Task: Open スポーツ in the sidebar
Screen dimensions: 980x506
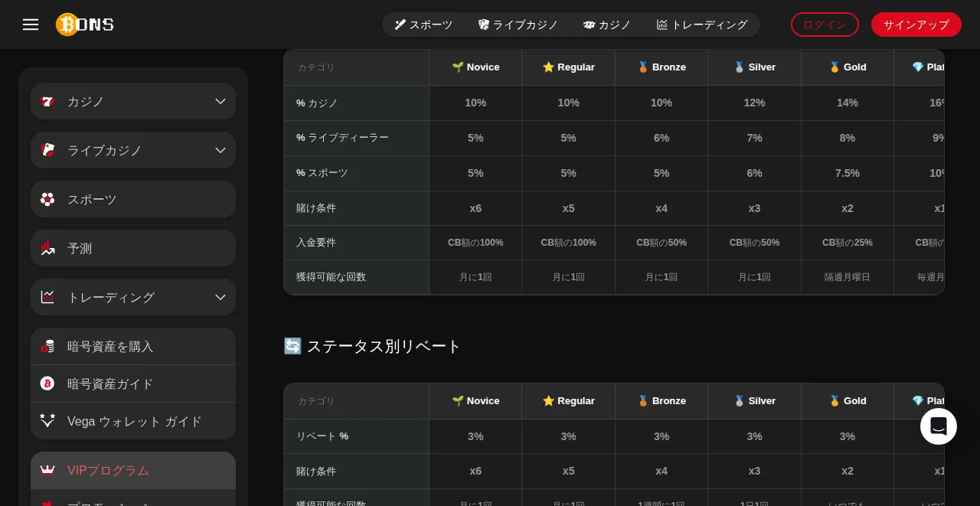Action: 133,199
